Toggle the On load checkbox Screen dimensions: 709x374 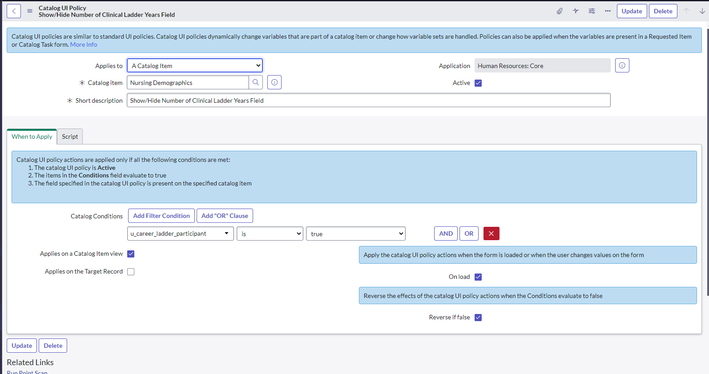(x=478, y=277)
